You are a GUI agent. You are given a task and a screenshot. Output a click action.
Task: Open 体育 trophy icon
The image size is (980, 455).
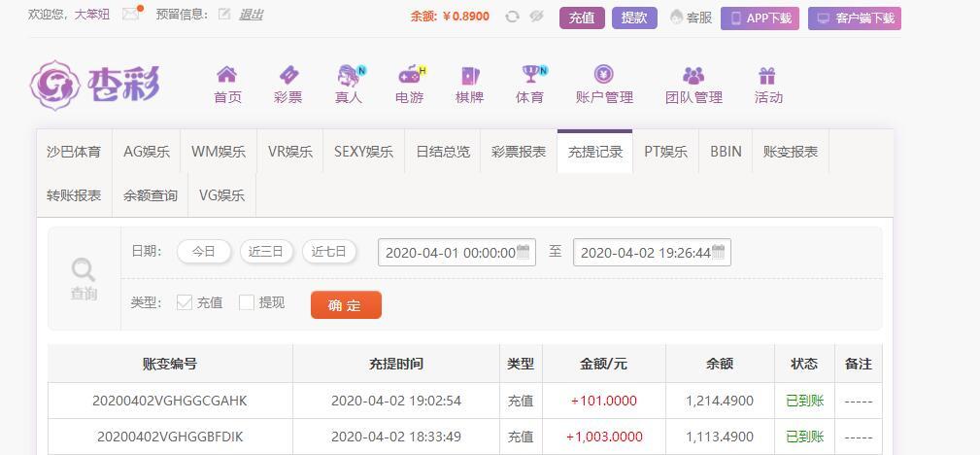532,75
